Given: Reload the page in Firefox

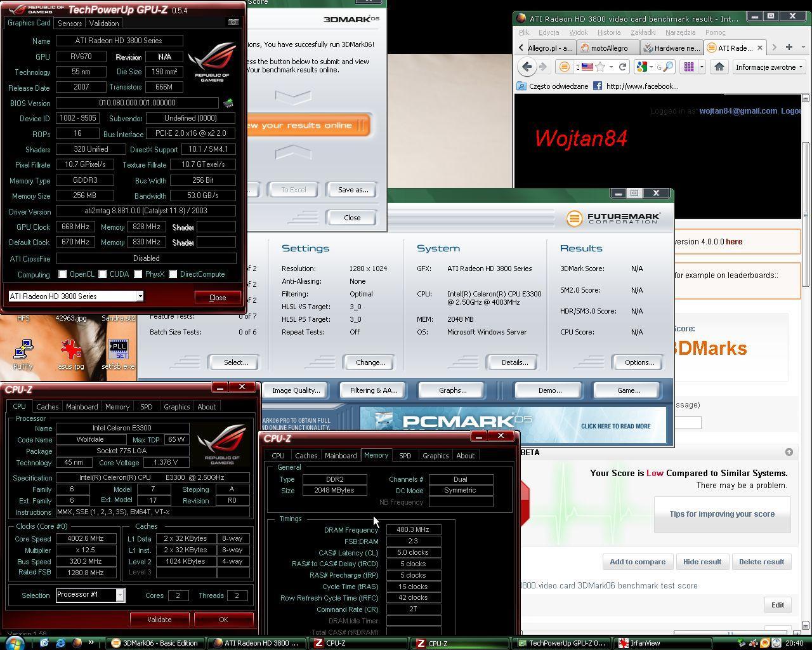Looking at the screenshot, I should 622,67.
